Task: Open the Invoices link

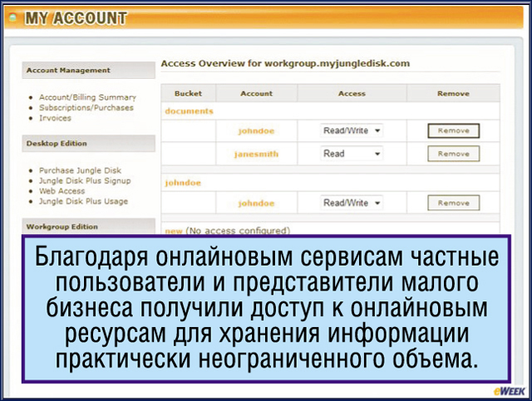Action: 55,118
